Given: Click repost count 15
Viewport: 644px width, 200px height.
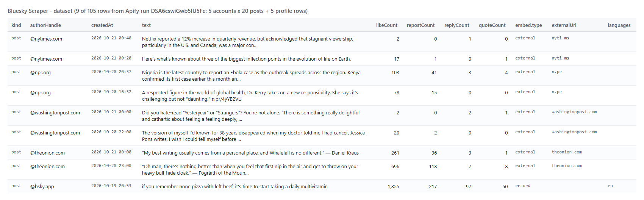Looking at the screenshot, I should point(434,93).
